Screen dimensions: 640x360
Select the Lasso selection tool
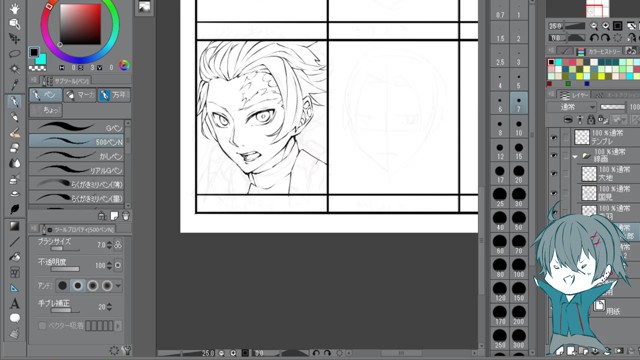click(14, 53)
